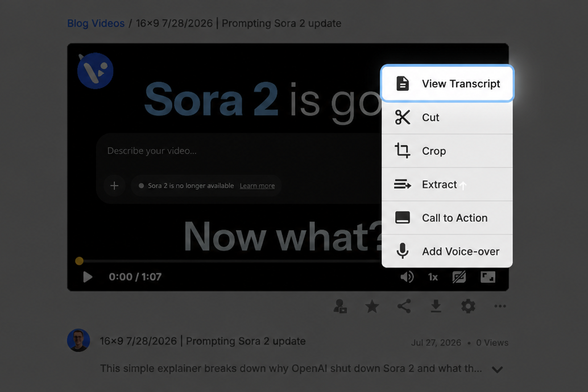Change the 1x playback speed

point(433,277)
